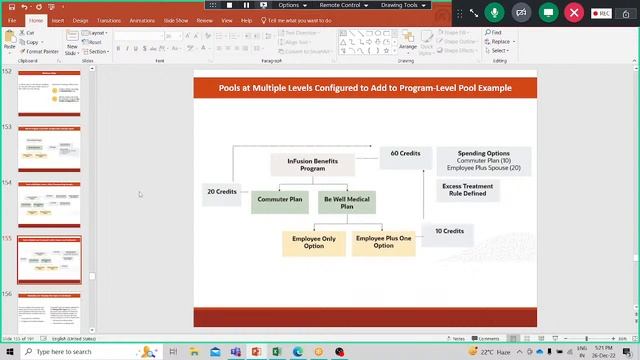Pause the screen share
The width and height of the screenshot is (640, 360).
246,5
